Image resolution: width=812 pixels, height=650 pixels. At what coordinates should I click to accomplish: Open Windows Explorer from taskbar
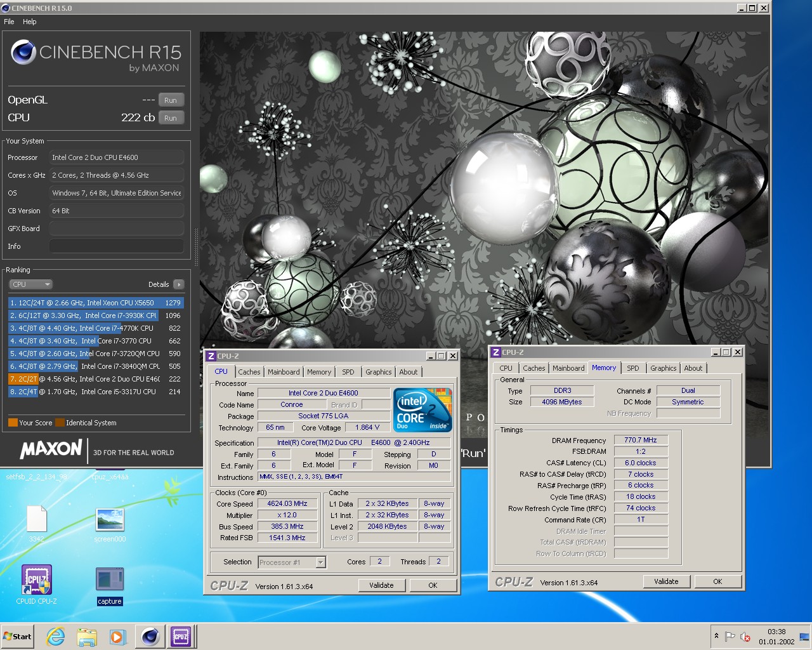(87, 637)
